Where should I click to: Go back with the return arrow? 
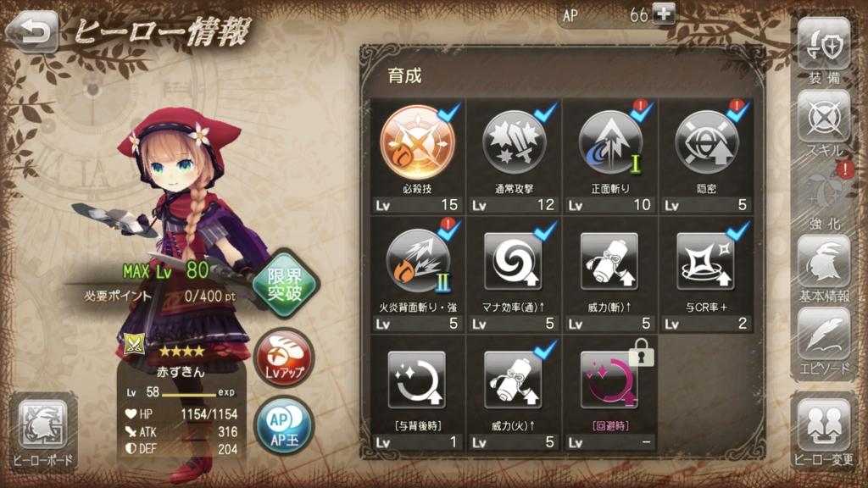coord(33,32)
